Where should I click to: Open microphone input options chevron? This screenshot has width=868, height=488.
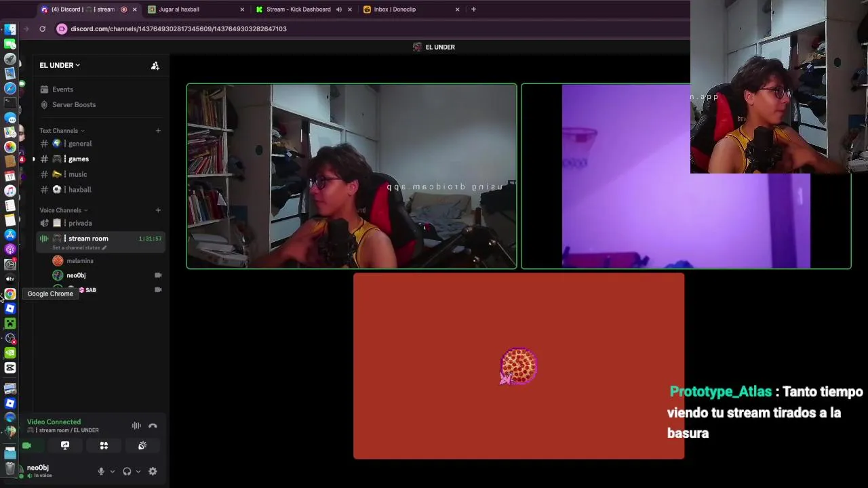(113, 471)
